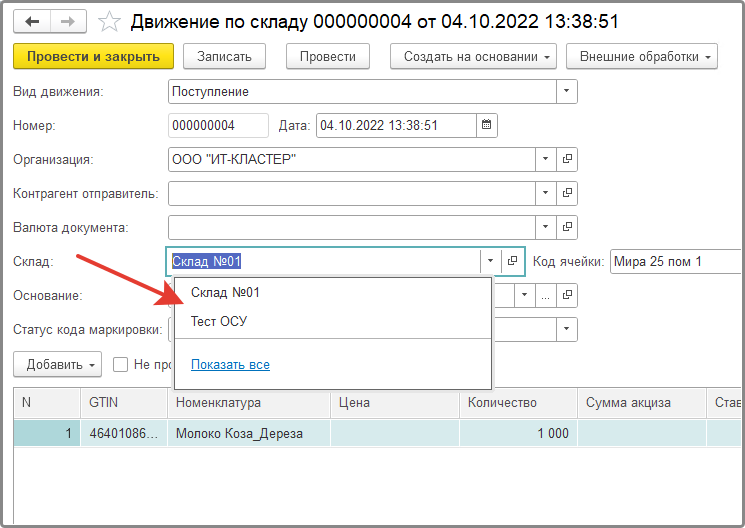Select the 'Молоко Коза_Дереза' cell

[x=248, y=433]
